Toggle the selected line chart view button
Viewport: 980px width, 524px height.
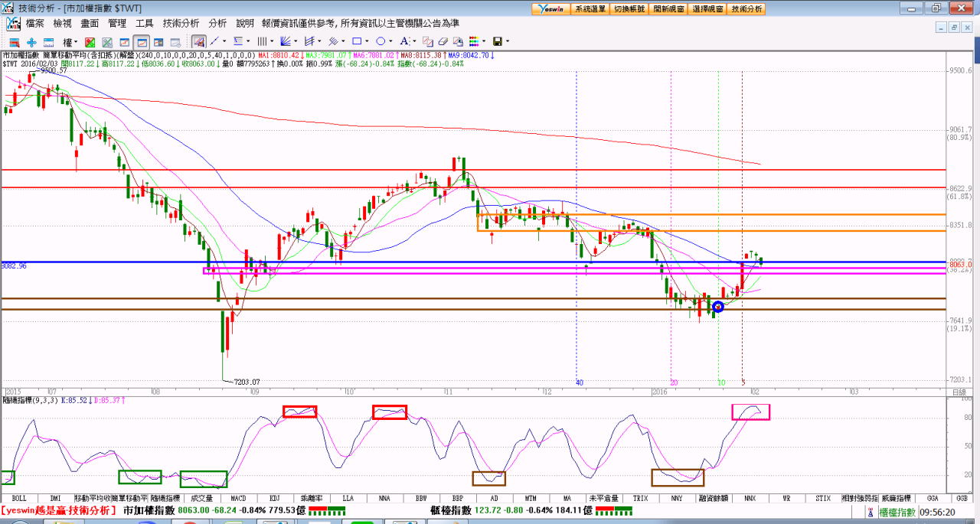(142, 41)
